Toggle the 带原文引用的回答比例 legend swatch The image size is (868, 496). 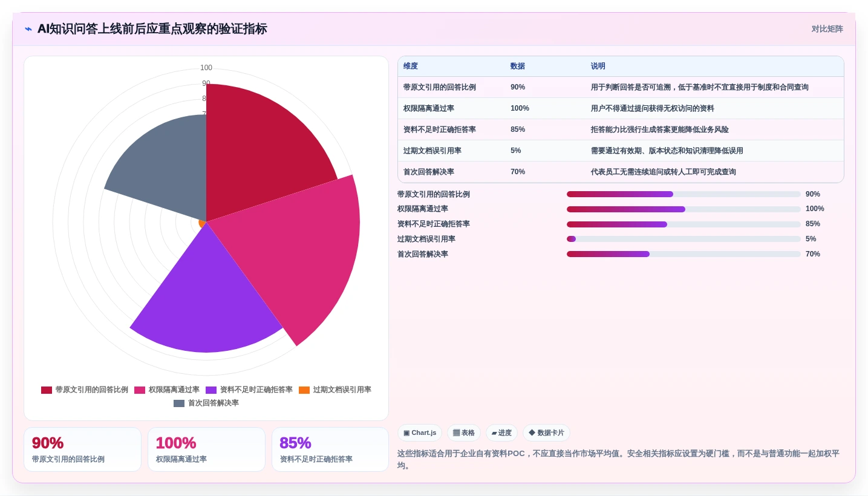[x=47, y=390]
